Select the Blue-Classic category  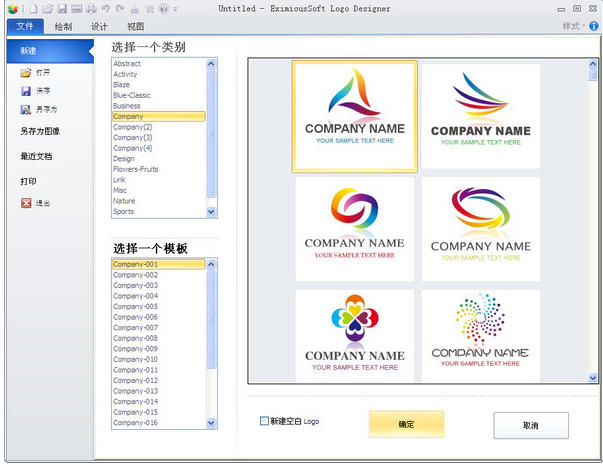159,95
